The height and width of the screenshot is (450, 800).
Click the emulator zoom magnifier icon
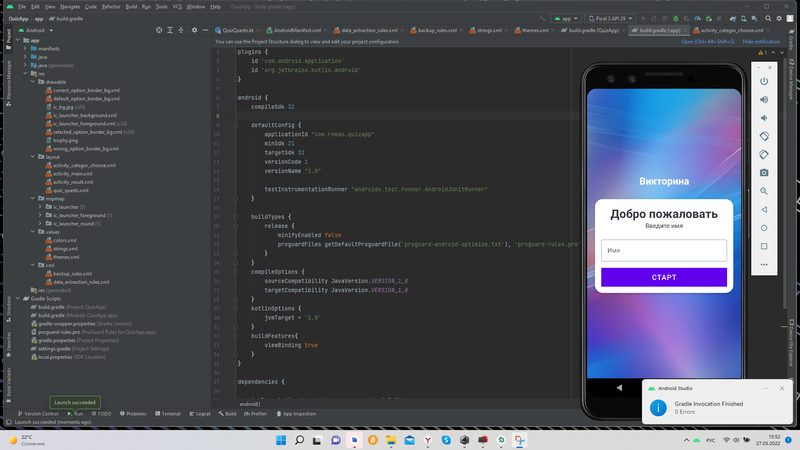(x=764, y=190)
